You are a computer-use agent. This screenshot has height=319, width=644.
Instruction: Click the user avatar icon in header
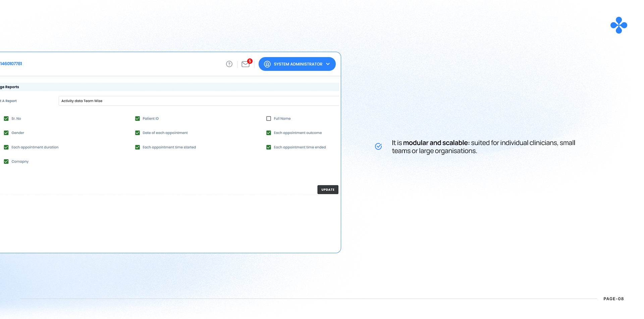267,64
